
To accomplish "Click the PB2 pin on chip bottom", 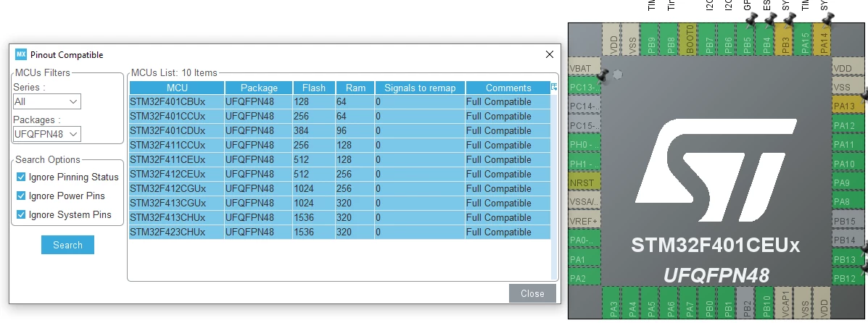I will point(747,303).
